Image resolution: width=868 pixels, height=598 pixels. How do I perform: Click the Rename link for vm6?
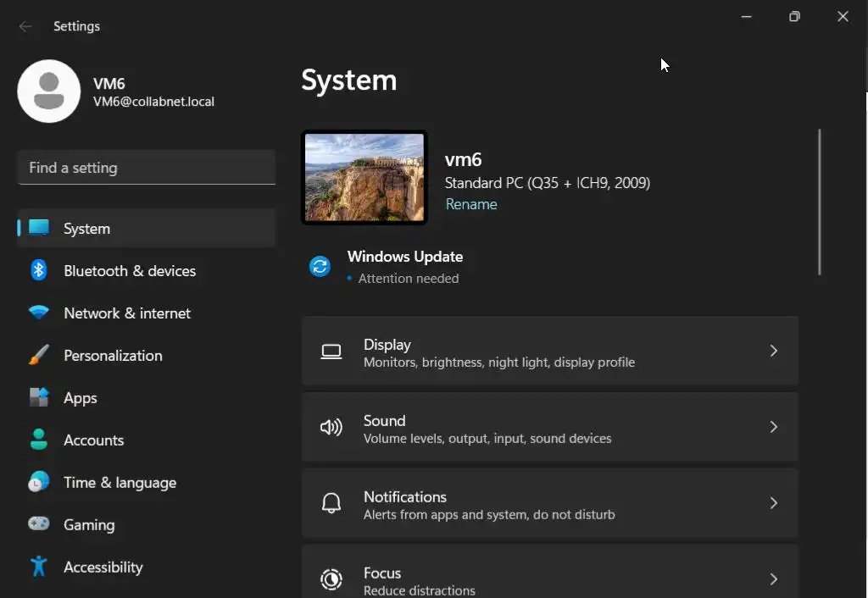click(x=471, y=204)
